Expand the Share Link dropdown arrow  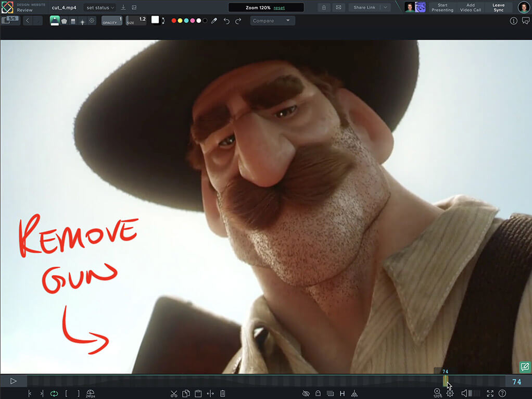point(385,7)
